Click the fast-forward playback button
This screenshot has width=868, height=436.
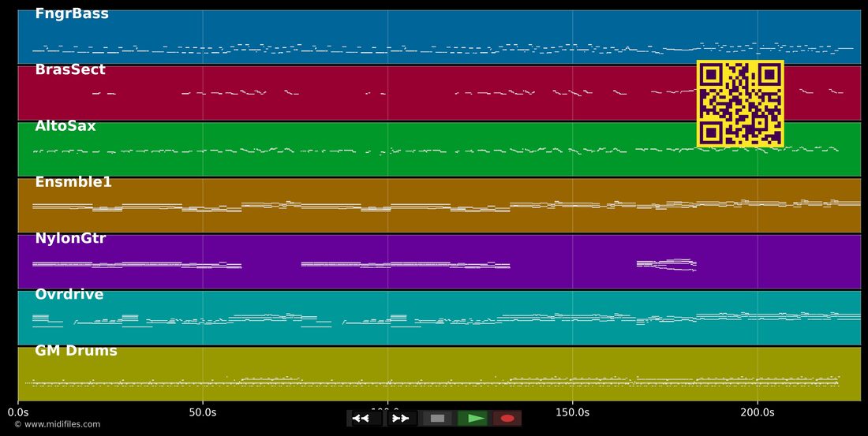tap(401, 419)
